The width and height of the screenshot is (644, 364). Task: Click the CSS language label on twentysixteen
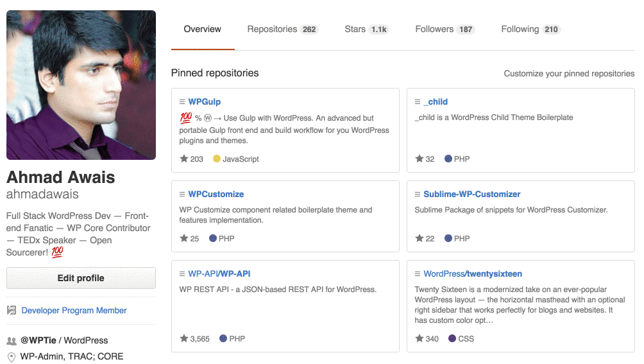point(466,339)
